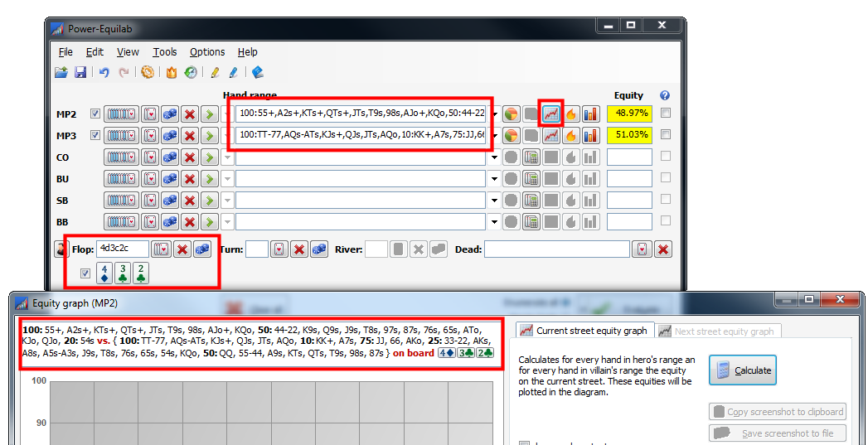Clear the flop cards with red X
This screenshot has width=868, height=445.
[x=182, y=249]
